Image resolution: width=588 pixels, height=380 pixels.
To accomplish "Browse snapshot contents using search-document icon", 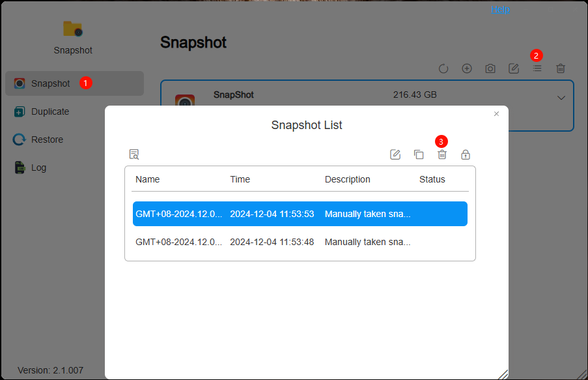I will pyautogui.click(x=134, y=154).
